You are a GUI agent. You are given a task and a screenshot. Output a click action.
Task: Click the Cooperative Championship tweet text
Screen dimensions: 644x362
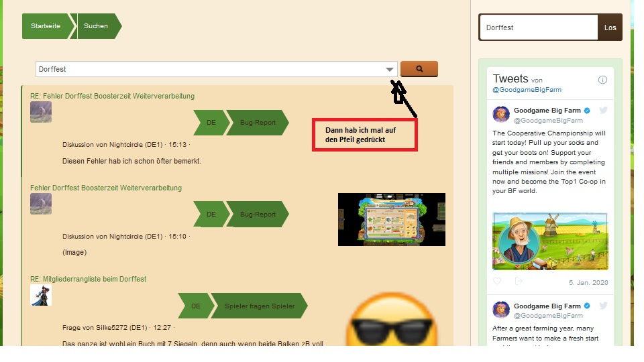pos(549,162)
